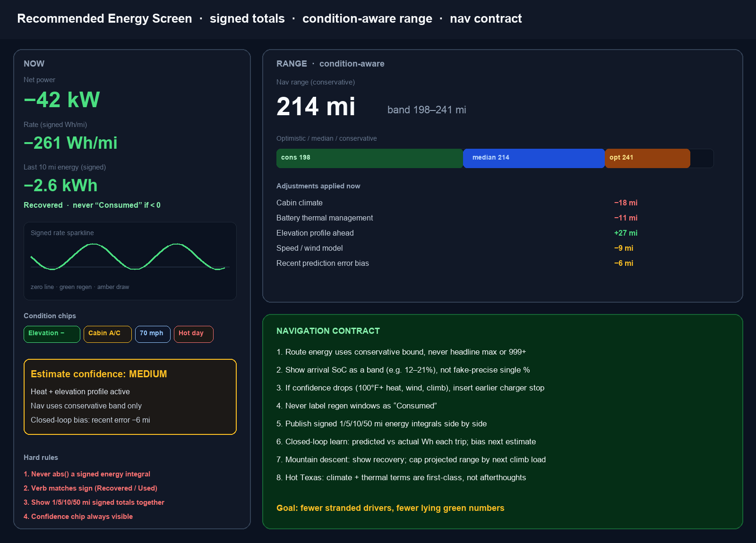The height and width of the screenshot is (543, 756).
Task: Click the −18 mi adjustment value
Action: 626,203
